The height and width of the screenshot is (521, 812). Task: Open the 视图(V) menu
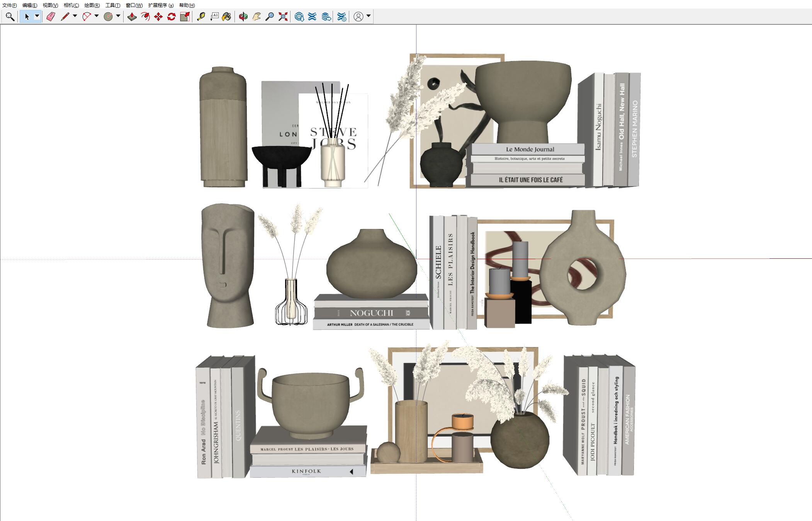tap(50, 5)
